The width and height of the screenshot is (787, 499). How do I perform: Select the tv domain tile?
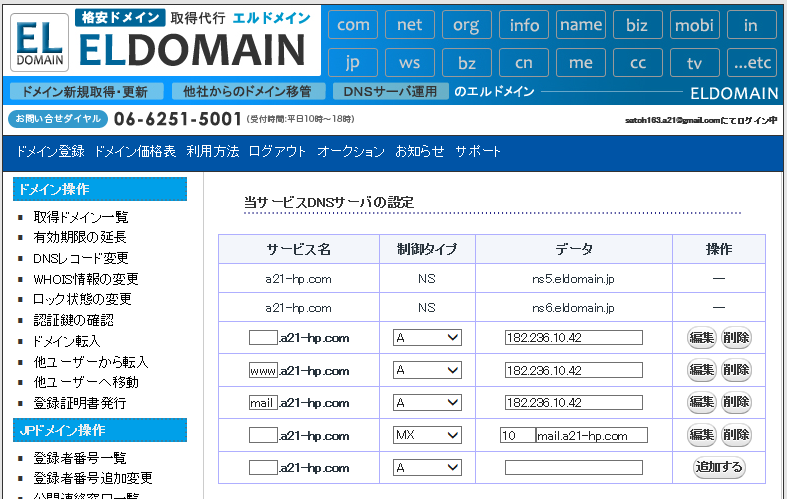point(695,63)
